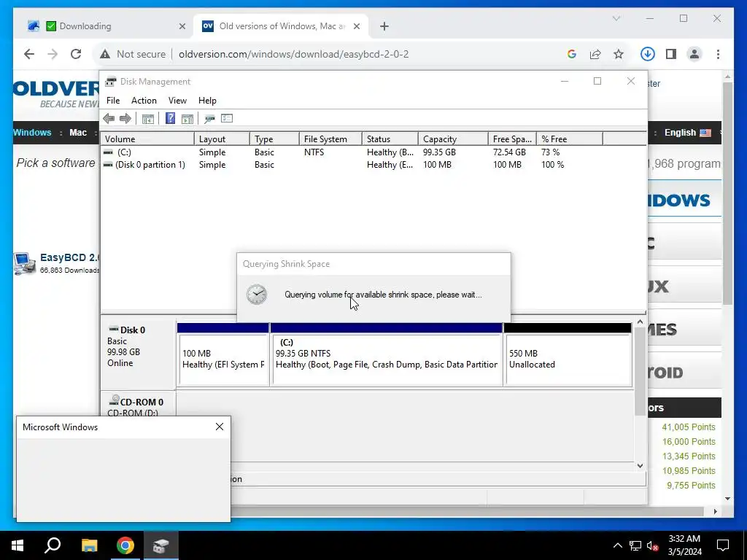Click the Disk Management title bar icon
The image size is (747, 560).
pyautogui.click(x=111, y=82)
